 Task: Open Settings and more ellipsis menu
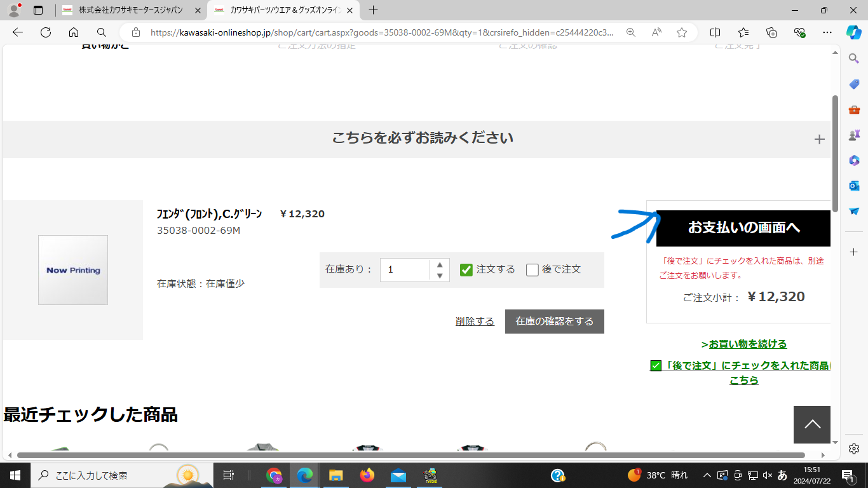pos(827,32)
